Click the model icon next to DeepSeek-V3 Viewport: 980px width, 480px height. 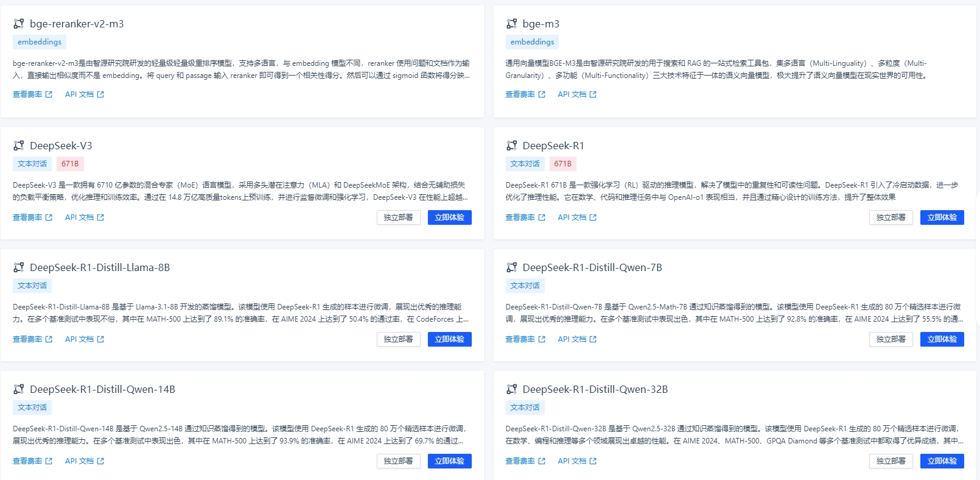tap(19, 146)
